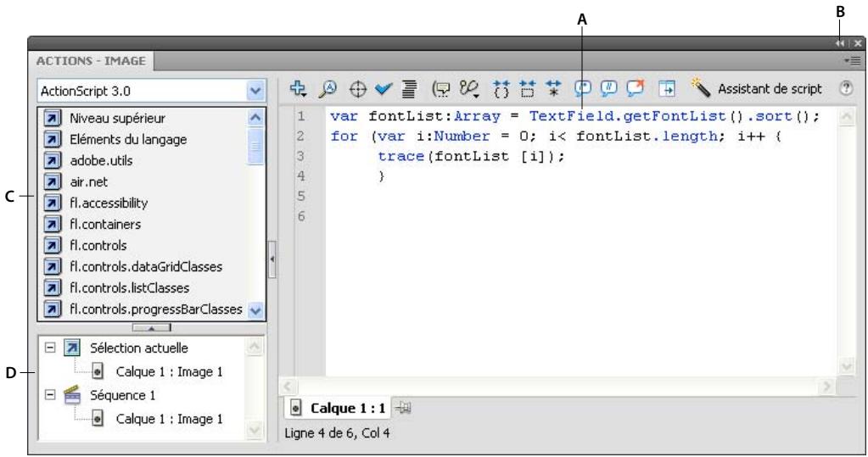Image resolution: width=868 pixels, height=457 pixels.
Task: Collapse the toolbox pane with horizontal splitter arrow
Action: tap(152, 328)
